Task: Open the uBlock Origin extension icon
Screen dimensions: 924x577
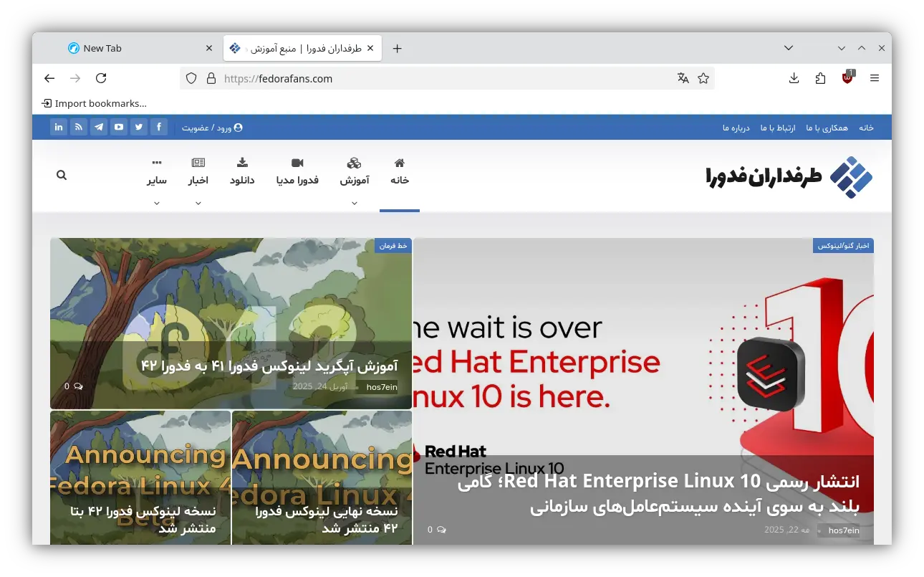Action: click(848, 77)
